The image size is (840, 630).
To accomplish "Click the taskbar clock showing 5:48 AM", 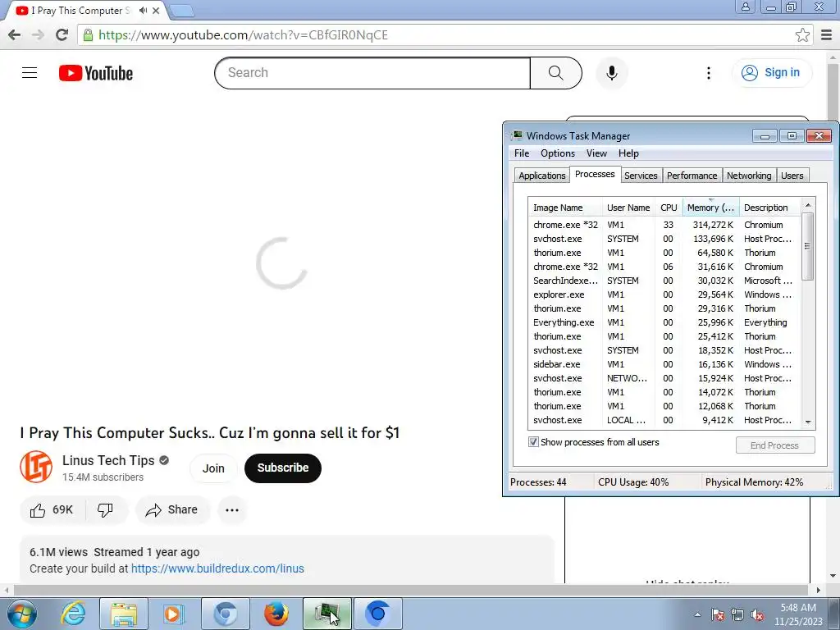I will pos(798,614).
